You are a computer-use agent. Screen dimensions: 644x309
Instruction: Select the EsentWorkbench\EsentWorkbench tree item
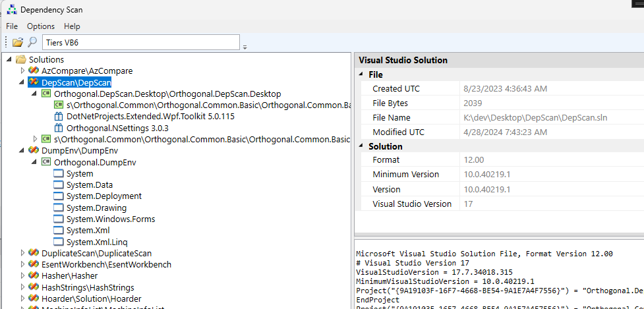coord(106,264)
